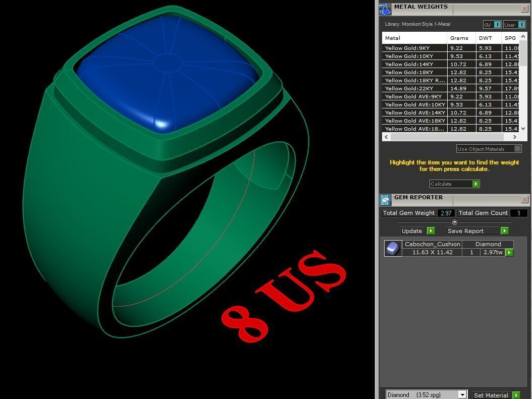Click the Set Material button
Viewport: 532px width, 399px height.
pyautogui.click(x=492, y=395)
